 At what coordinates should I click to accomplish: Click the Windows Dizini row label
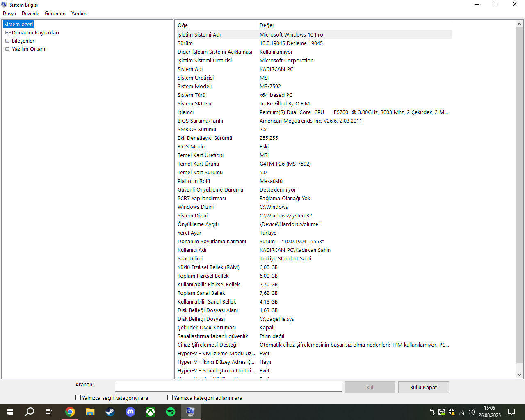coord(196,207)
